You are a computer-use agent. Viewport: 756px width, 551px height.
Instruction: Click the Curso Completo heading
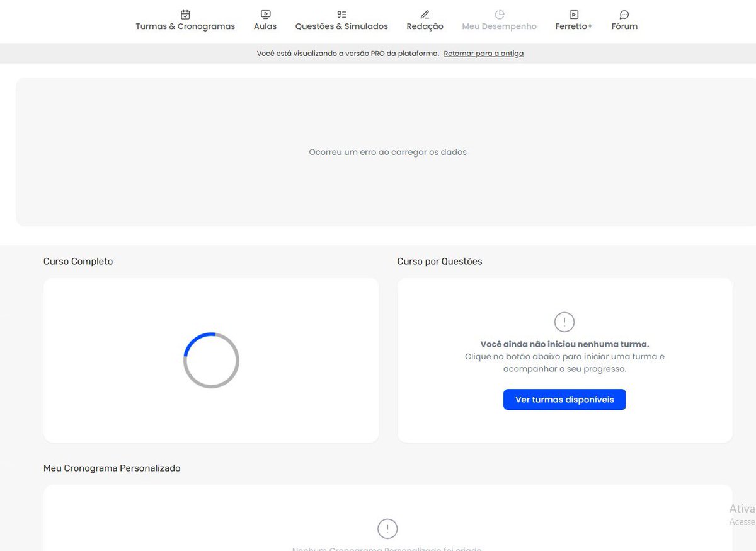click(78, 261)
